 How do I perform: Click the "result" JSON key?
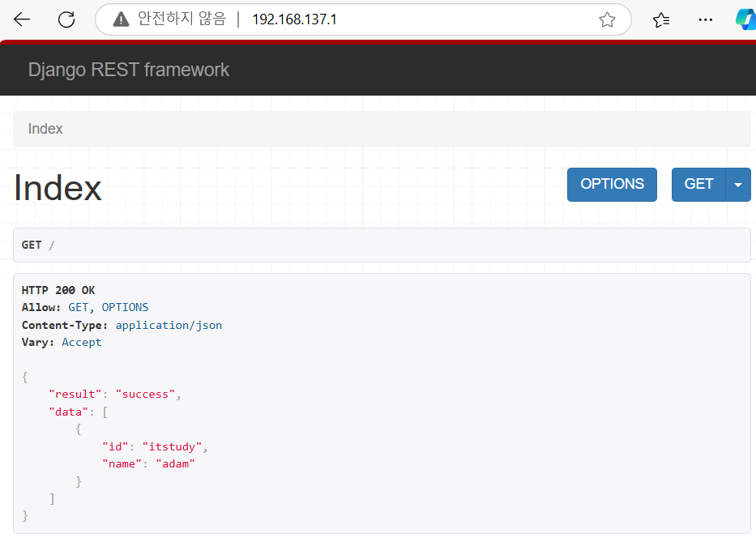click(x=75, y=395)
